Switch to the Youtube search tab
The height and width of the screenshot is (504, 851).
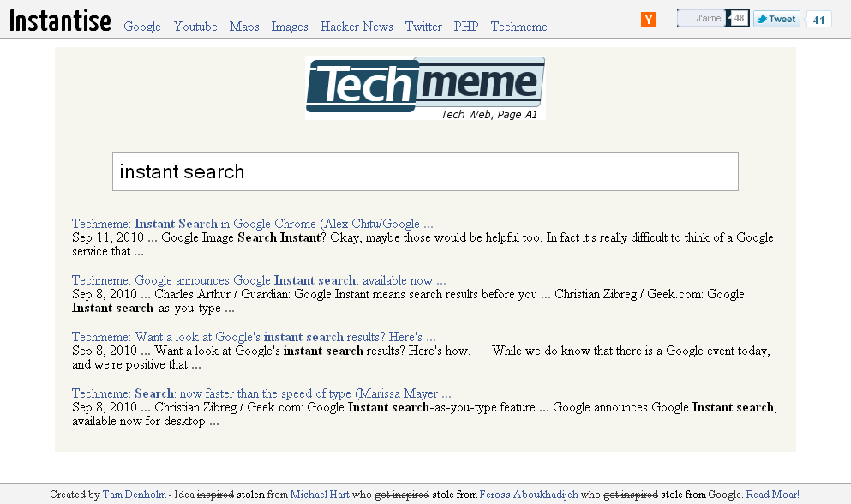(x=195, y=27)
